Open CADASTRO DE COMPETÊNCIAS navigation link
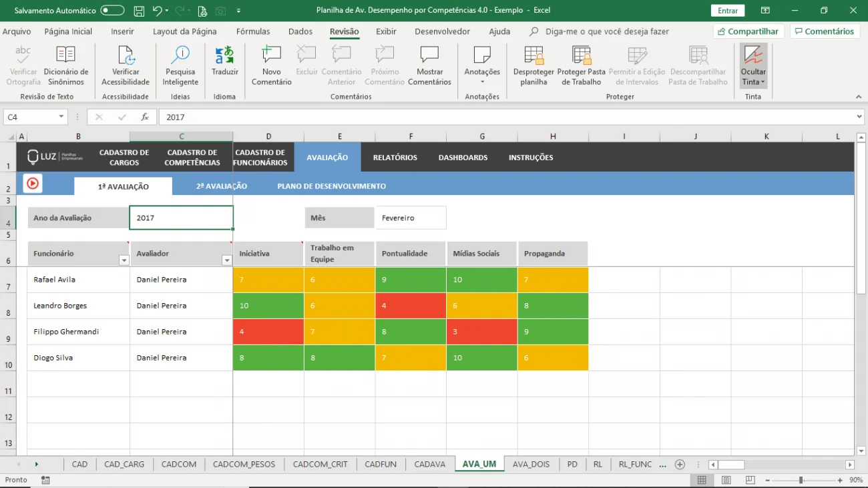The width and height of the screenshot is (868, 488). click(192, 158)
